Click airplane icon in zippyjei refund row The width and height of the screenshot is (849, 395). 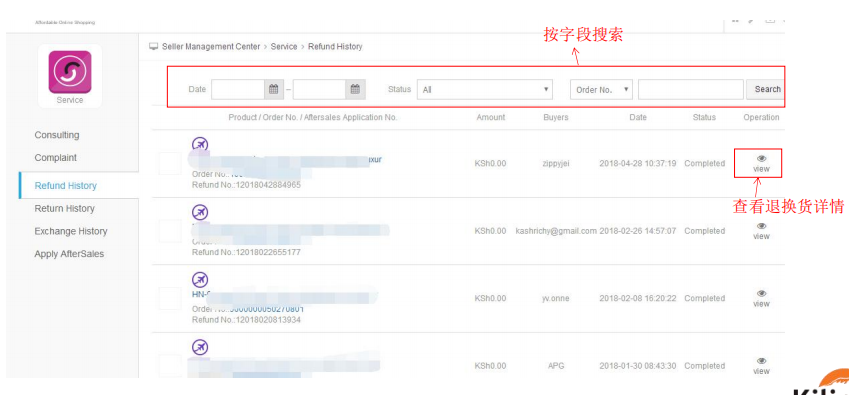pos(200,144)
